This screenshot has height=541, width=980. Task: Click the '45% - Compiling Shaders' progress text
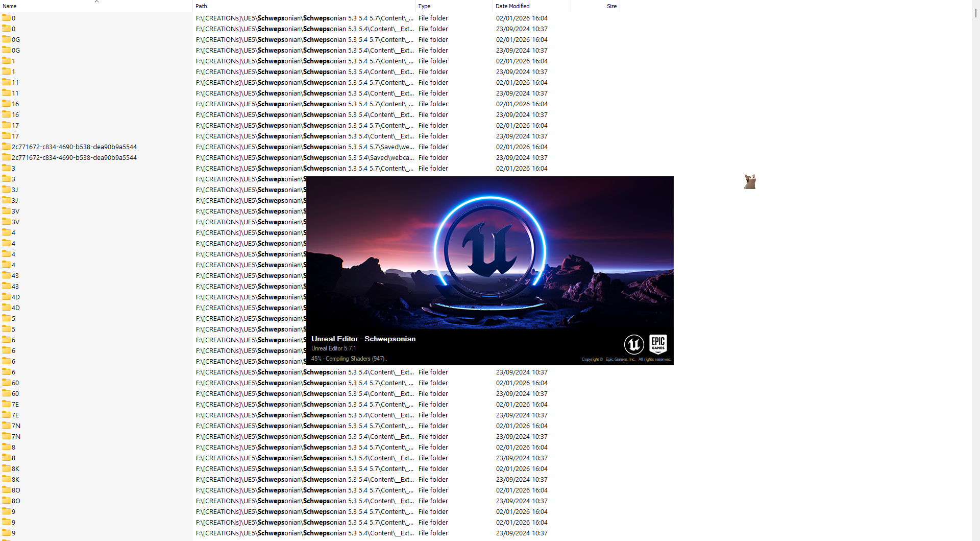click(349, 359)
